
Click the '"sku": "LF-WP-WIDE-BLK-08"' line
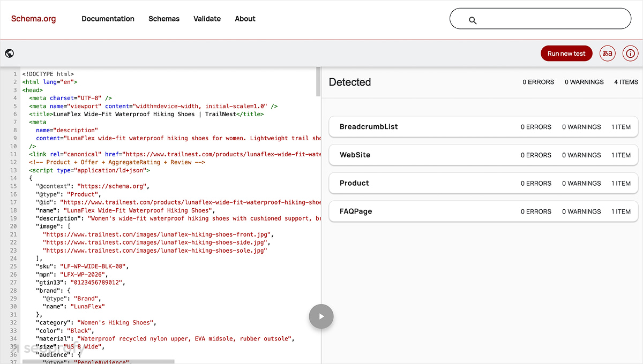click(83, 267)
